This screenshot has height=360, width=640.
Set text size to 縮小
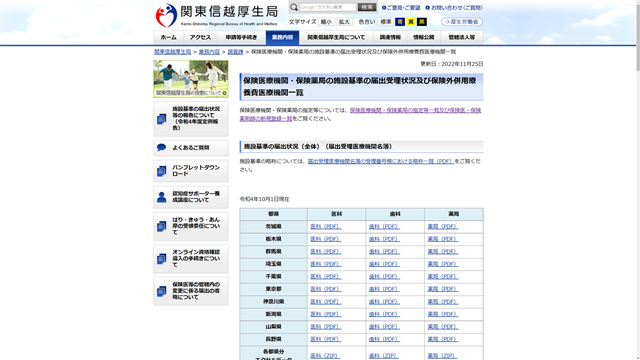click(x=326, y=22)
